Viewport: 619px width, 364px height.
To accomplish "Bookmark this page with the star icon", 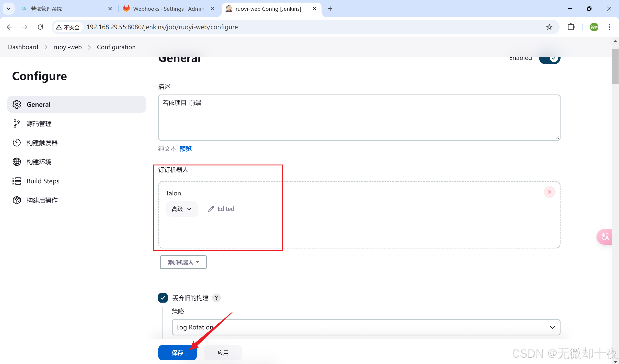I will click(549, 27).
